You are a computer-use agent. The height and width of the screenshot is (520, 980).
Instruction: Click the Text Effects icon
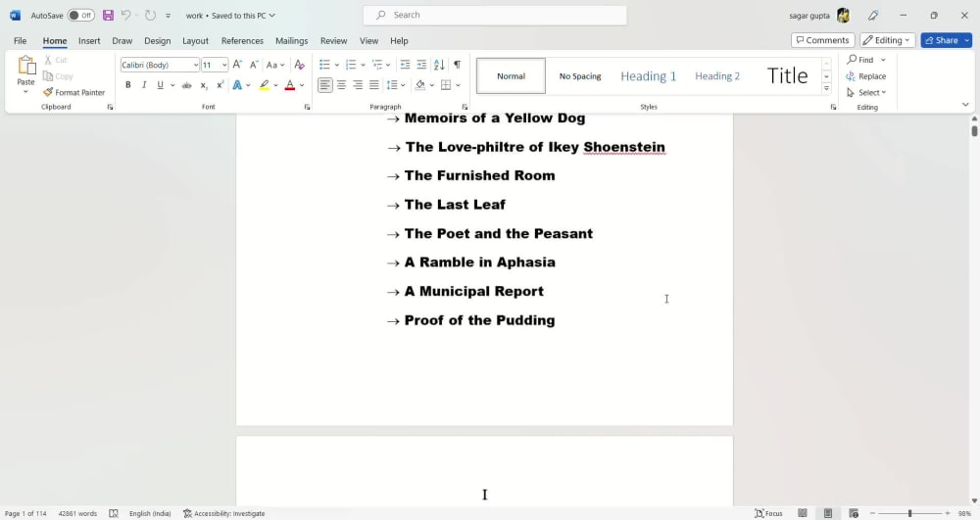click(237, 85)
